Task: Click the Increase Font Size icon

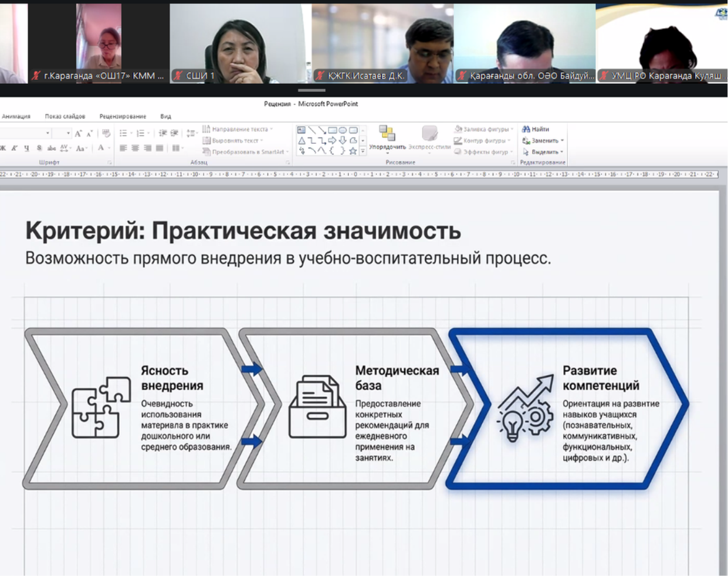Action: point(78,134)
